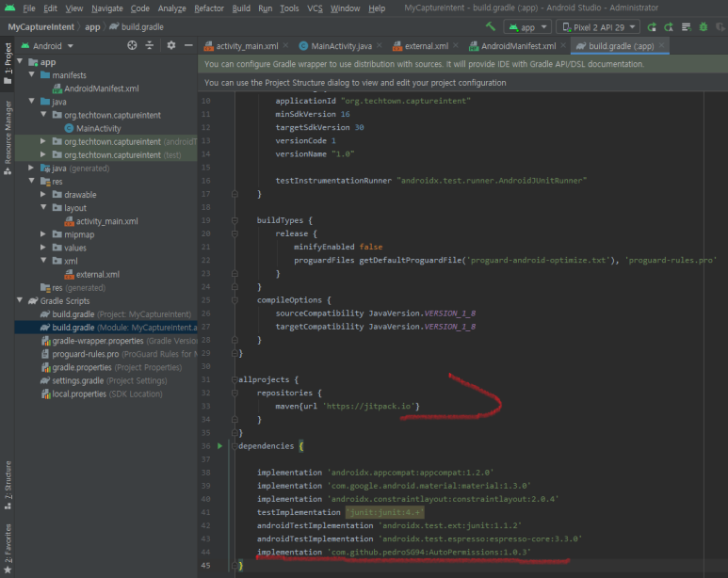Open the Build menu

point(241,8)
